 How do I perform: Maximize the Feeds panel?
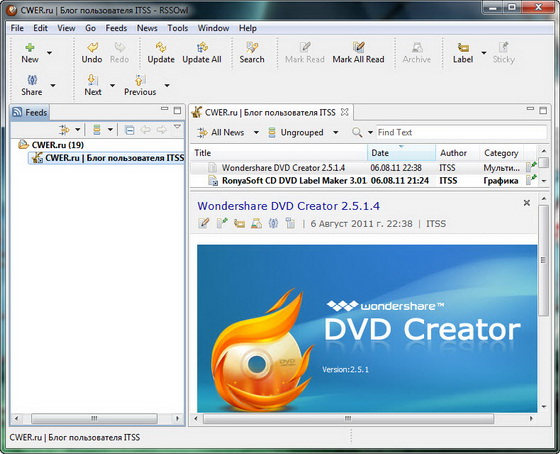pyautogui.click(x=177, y=110)
